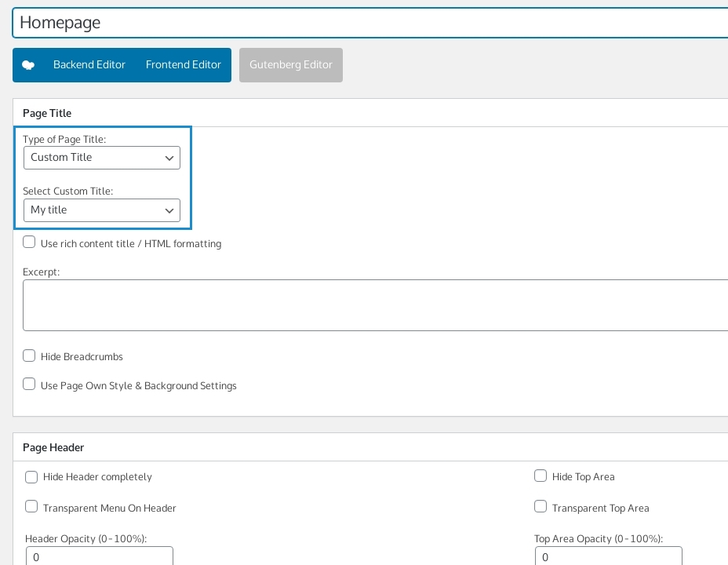The image size is (728, 565).
Task: Click the Top Area Opacity input field
Action: (x=608, y=556)
